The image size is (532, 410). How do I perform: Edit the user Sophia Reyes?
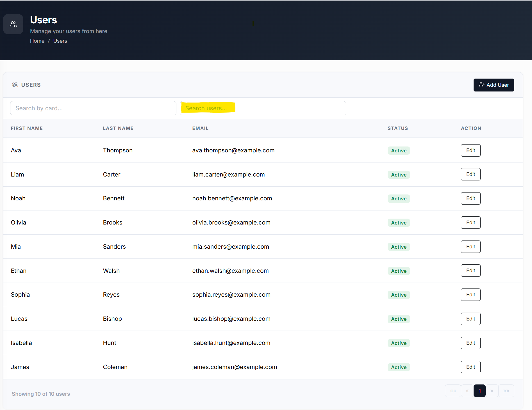tap(471, 295)
